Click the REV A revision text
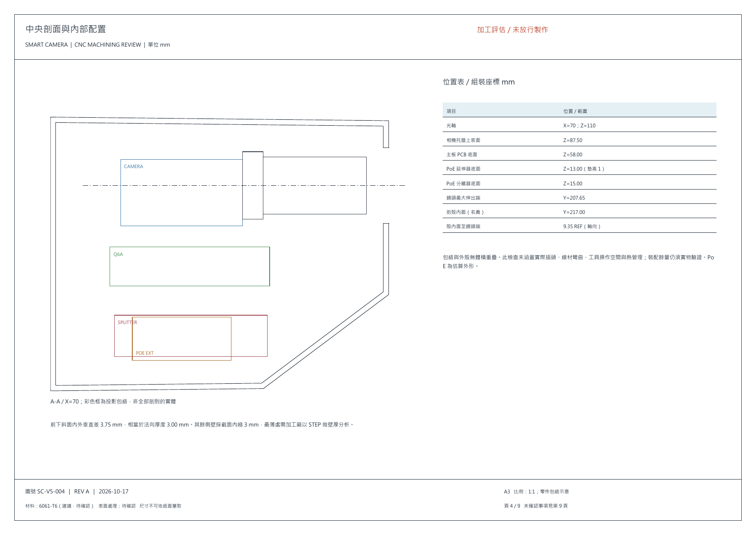The height and width of the screenshot is (535, 756). coord(81,492)
